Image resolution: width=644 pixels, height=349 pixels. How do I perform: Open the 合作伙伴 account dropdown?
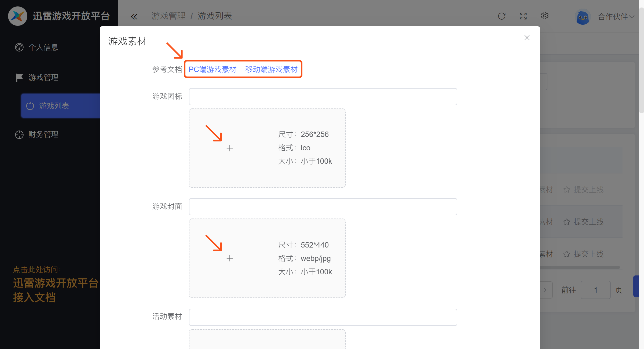616,17
